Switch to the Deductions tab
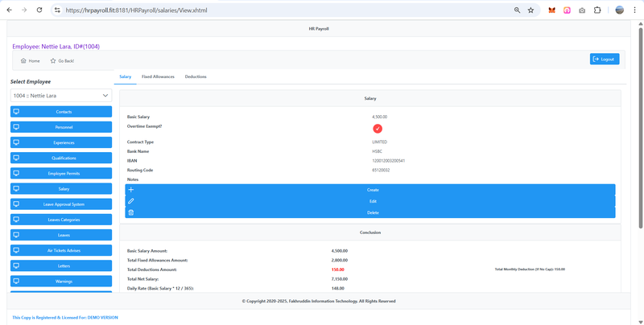The width and height of the screenshot is (644, 325). [196, 76]
